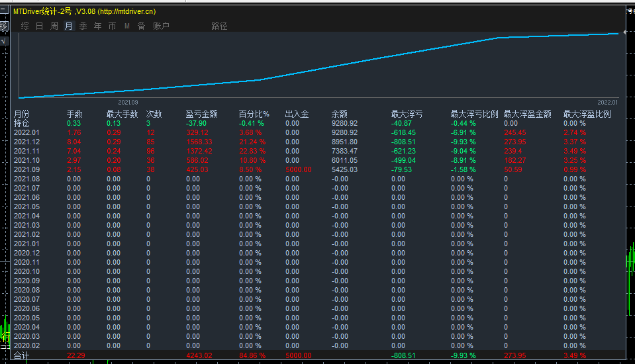The height and width of the screenshot is (364, 635).
Task: Select the 合计 total row label
Action: 21,355
